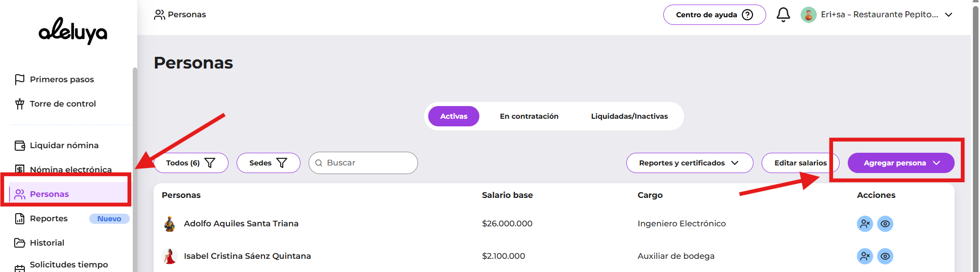Click Adolfo Aquiles' remove-person icon

pos(864,224)
